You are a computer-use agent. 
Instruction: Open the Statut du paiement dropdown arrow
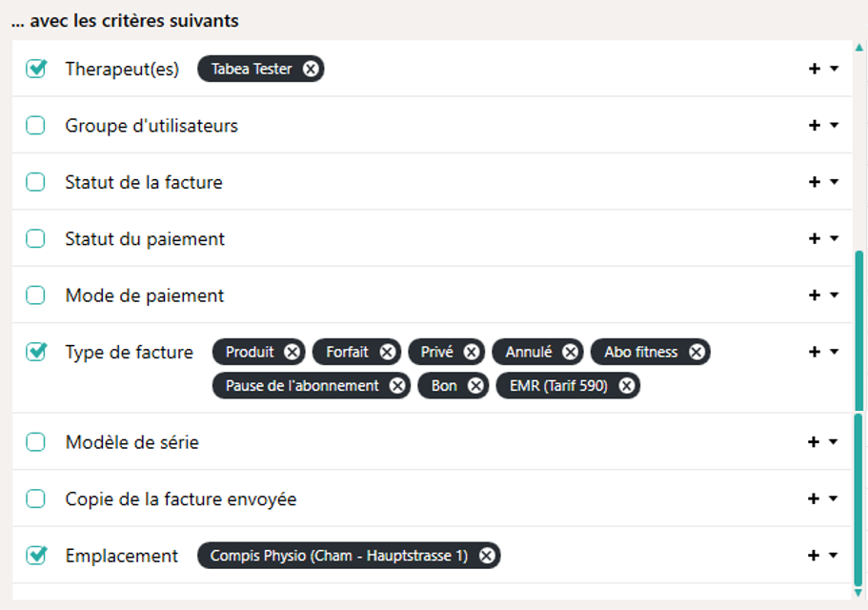click(x=835, y=239)
